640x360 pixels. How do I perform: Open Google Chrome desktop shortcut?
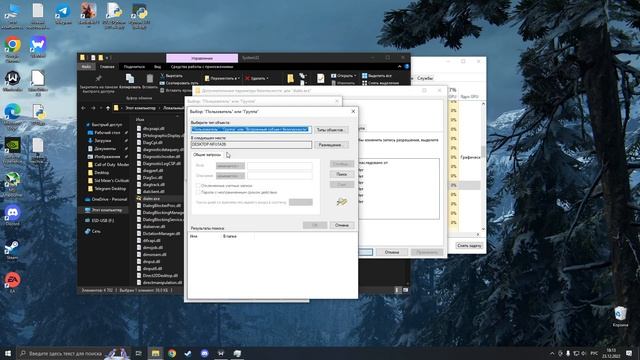coord(13,49)
